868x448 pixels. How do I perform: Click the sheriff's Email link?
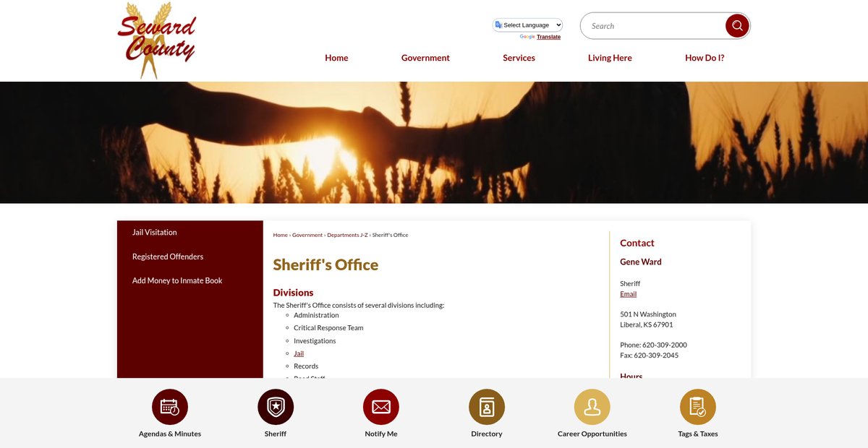tap(629, 294)
